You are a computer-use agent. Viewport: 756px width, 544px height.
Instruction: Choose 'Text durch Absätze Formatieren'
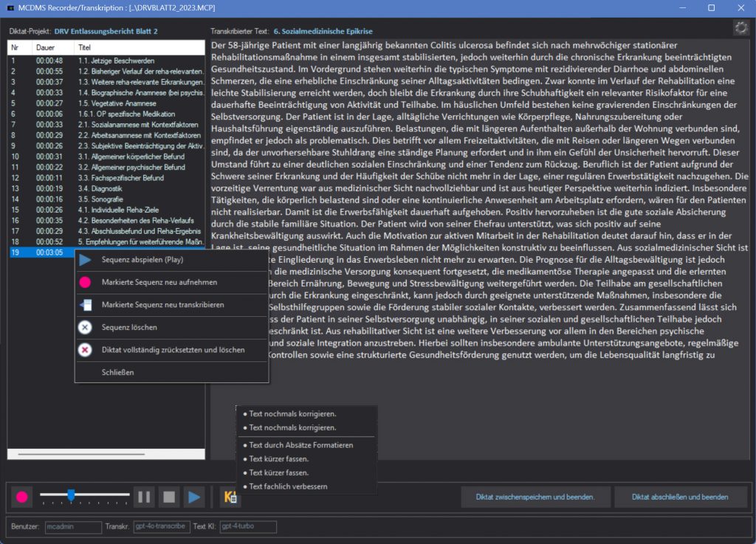(300, 445)
